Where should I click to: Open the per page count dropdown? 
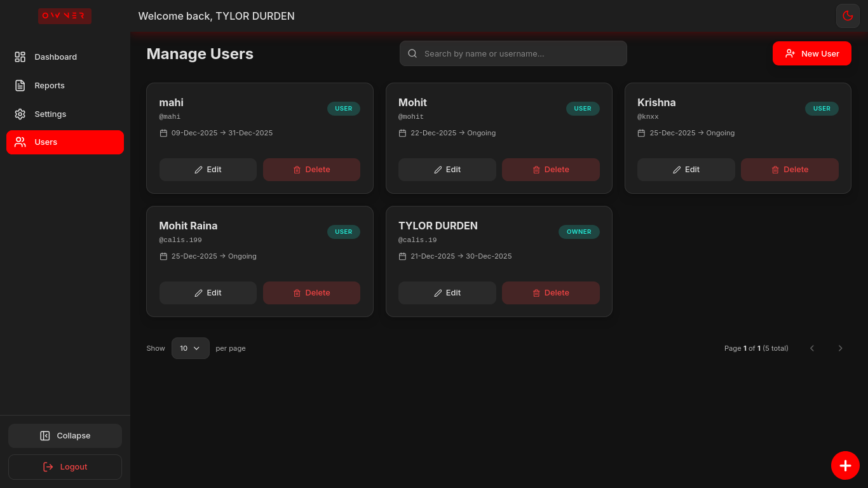click(190, 348)
